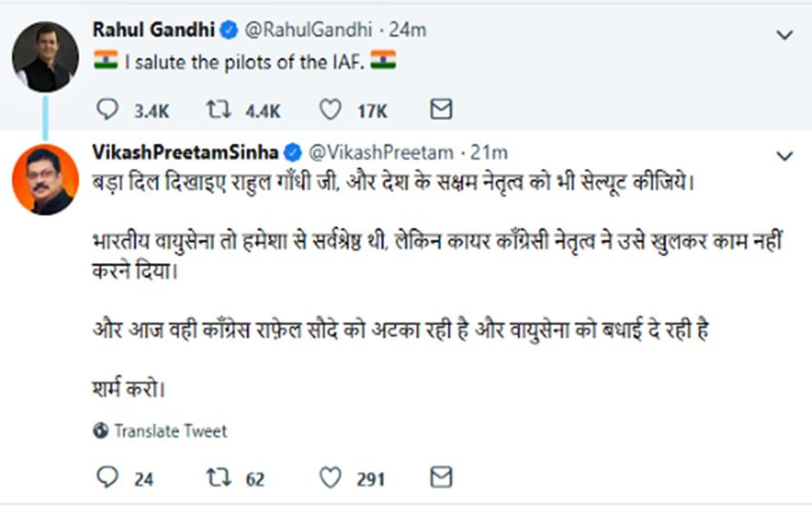Viewport: 812px width, 507px height.
Task: Retweet Rahul Gandhi's IAF tweet
Action: (x=223, y=111)
